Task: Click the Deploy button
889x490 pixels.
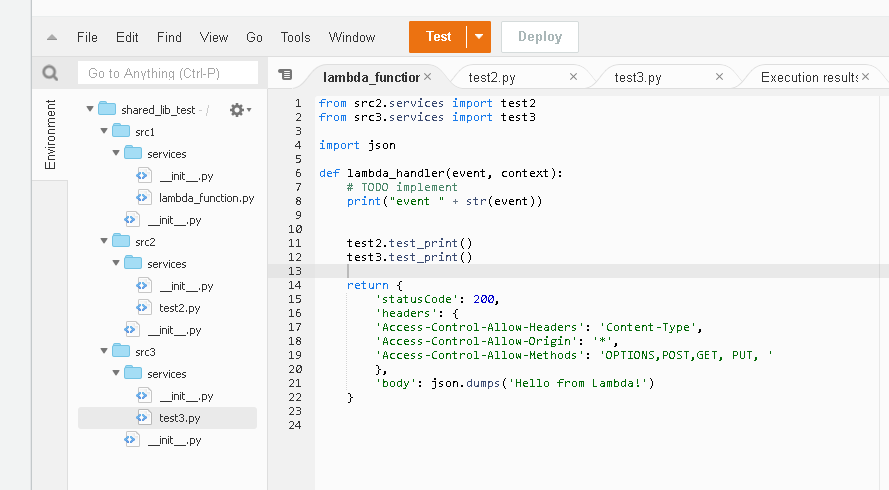Action: [x=539, y=37]
